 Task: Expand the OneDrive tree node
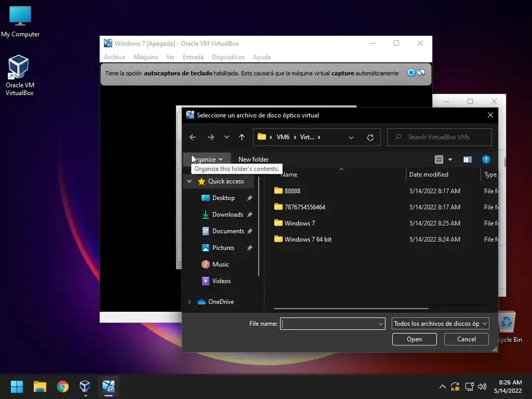coord(189,302)
